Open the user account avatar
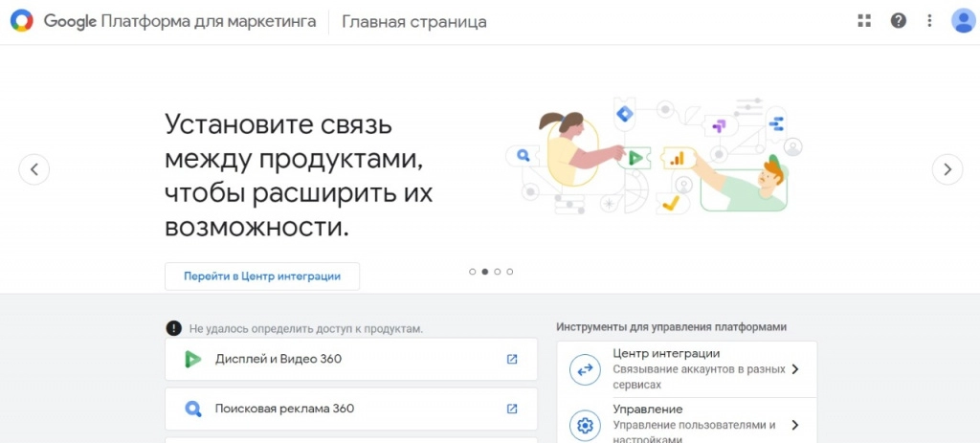Screen dimensions: 980x443 pos(963,21)
